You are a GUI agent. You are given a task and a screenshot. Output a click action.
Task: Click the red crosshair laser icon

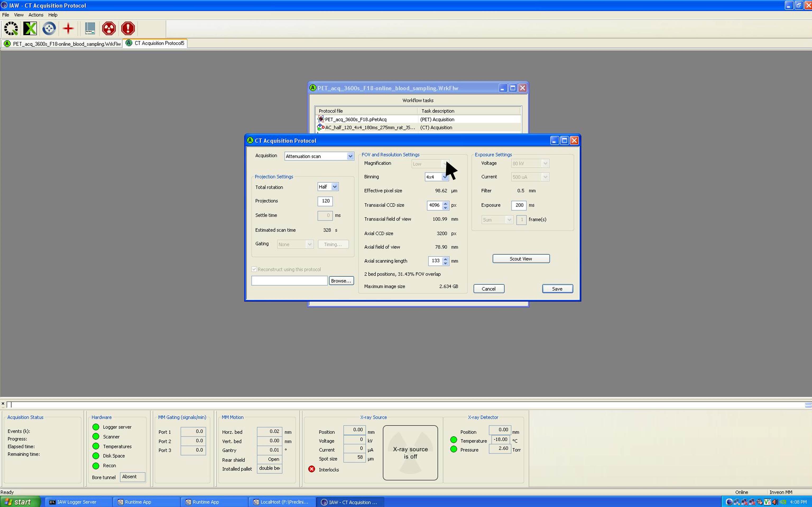tap(68, 29)
